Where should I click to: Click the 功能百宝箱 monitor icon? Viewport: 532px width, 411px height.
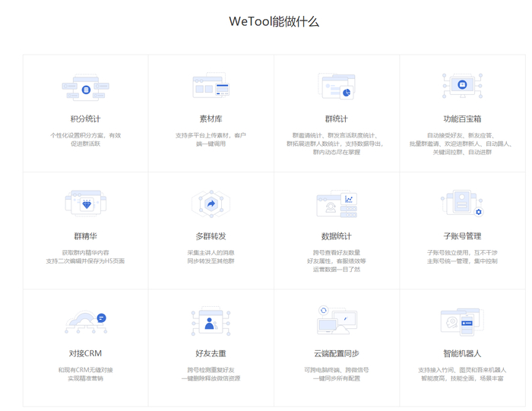(x=462, y=86)
